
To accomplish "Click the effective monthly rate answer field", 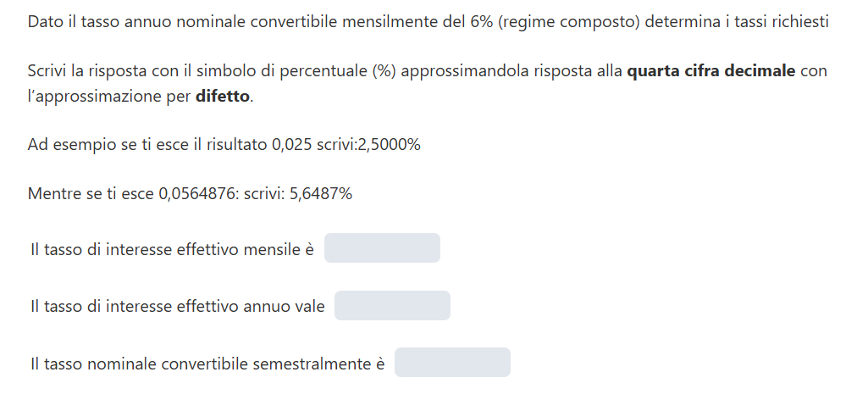I will (382, 248).
